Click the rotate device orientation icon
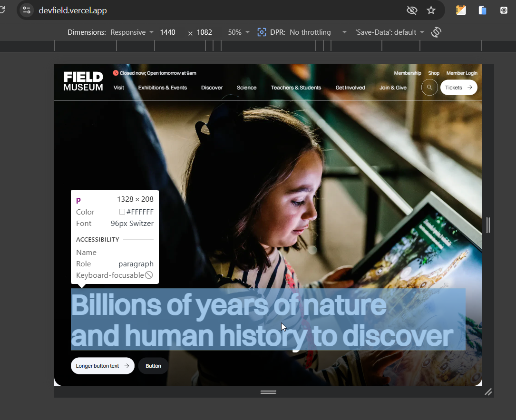Image resolution: width=516 pixels, height=420 pixels. (x=436, y=32)
